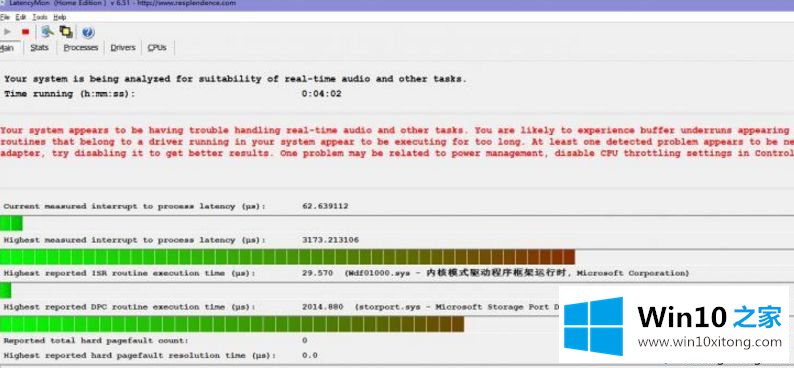The width and height of the screenshot is (794, 368).
Task: Open the Edit menu
Action: click(x=21, y=17)
